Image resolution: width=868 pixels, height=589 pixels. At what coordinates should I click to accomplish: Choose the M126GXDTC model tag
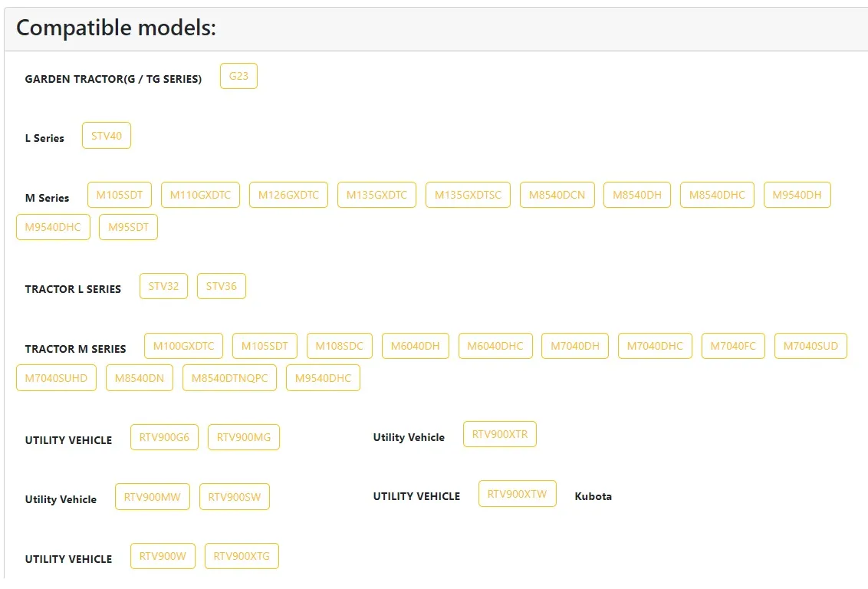tap(288, 195)
